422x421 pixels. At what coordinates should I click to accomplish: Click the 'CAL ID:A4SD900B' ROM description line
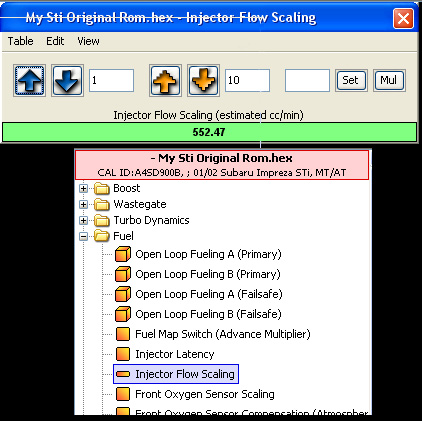pyautogui.click(x=222, y=173)
